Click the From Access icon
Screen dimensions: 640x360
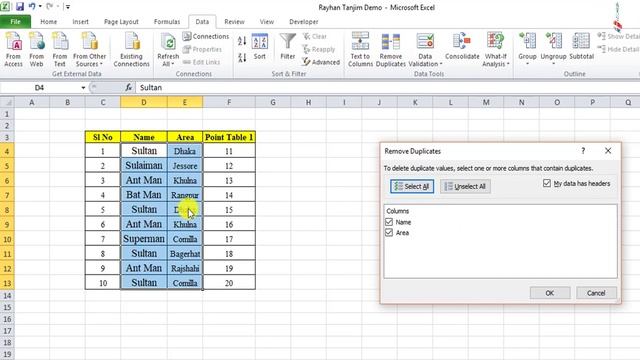(13, 49)
